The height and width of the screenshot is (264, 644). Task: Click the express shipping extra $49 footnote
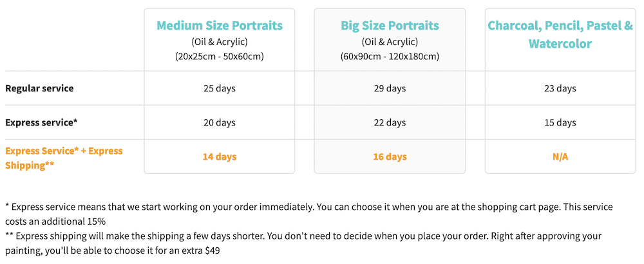click(x=303, y=243)
